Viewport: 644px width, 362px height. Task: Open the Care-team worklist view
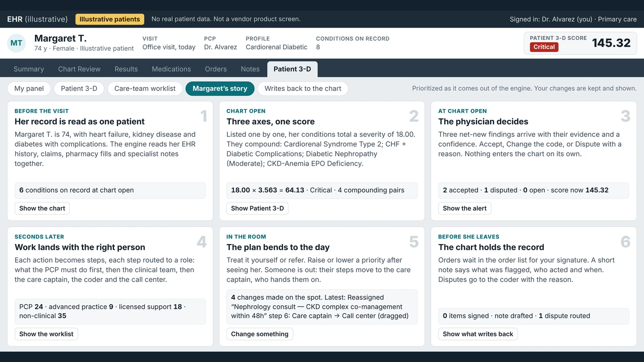click(145, 88)
